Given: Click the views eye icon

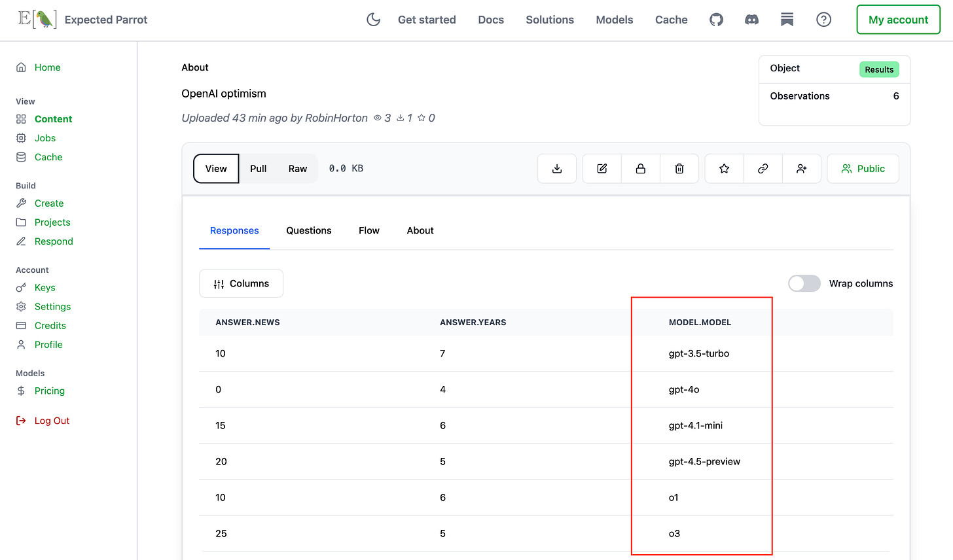Looking at the screenshot, I should (x=378, y=118).
